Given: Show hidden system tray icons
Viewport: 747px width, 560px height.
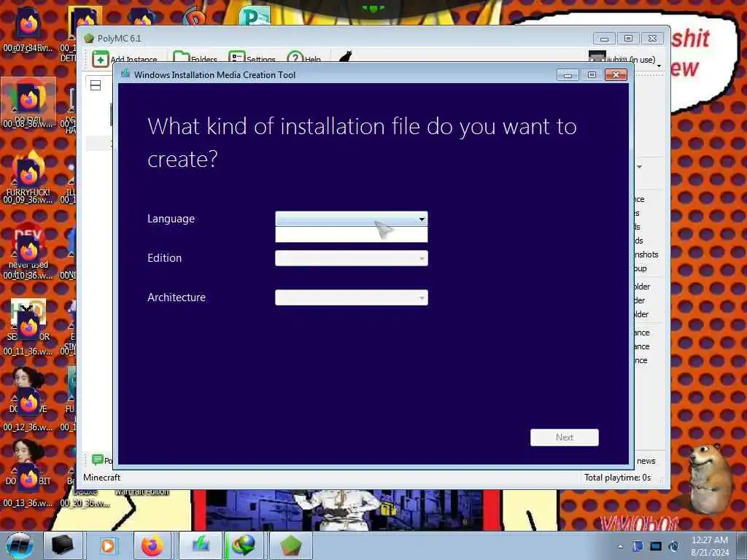Looking at the screenshot, I should (620, 546).
